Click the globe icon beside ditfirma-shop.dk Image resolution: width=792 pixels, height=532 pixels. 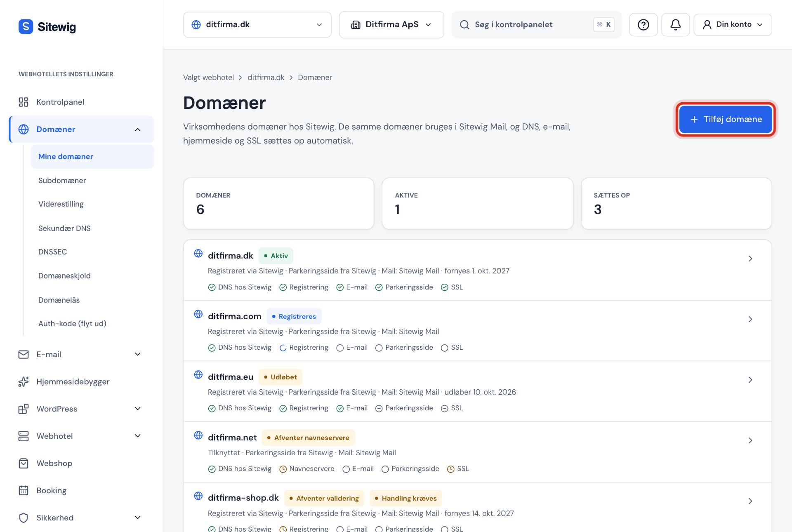pos(198,496)
